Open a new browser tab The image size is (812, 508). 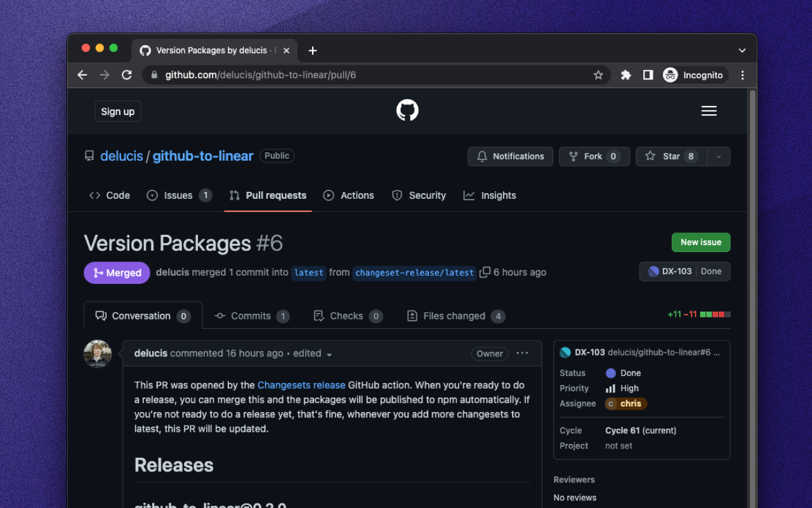[x=313, y=51]
